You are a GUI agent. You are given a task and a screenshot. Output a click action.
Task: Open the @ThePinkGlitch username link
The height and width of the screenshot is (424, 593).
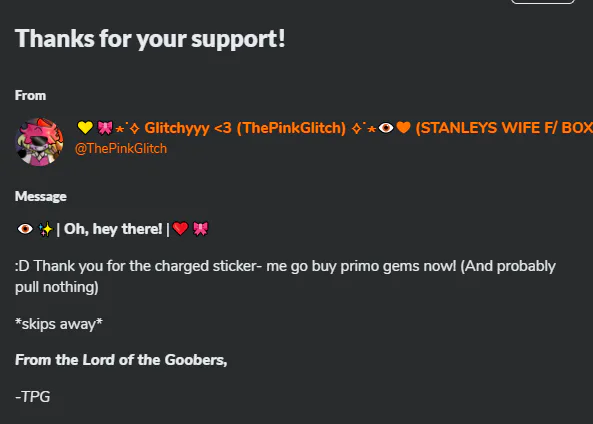[121, 149]
